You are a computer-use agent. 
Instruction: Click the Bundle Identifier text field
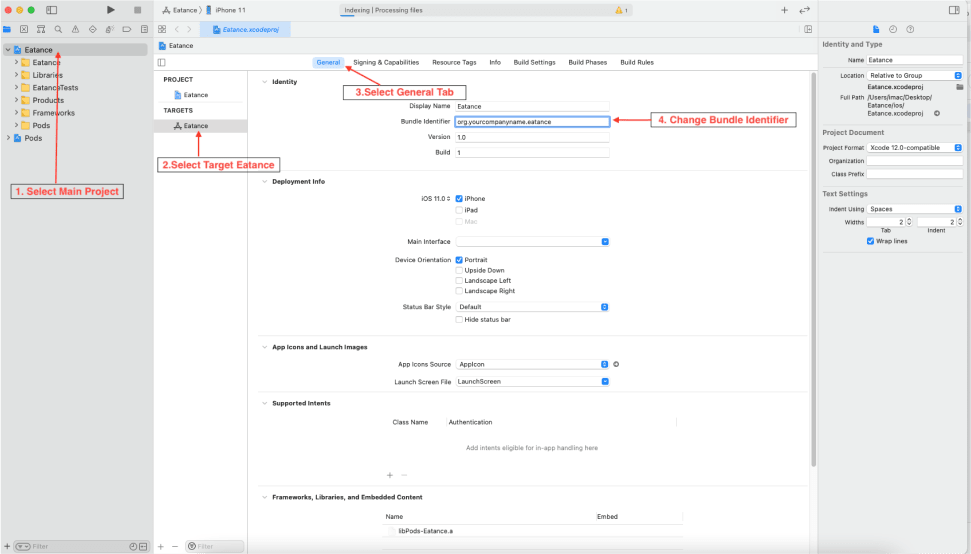pyautogui.click(x=531, y=121)
